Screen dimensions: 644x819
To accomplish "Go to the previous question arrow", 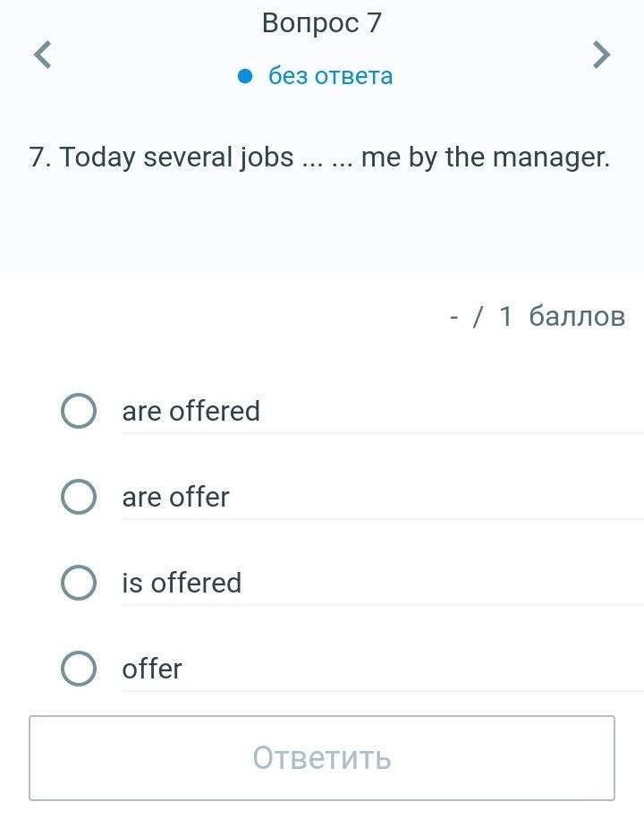I will (42, 55).
